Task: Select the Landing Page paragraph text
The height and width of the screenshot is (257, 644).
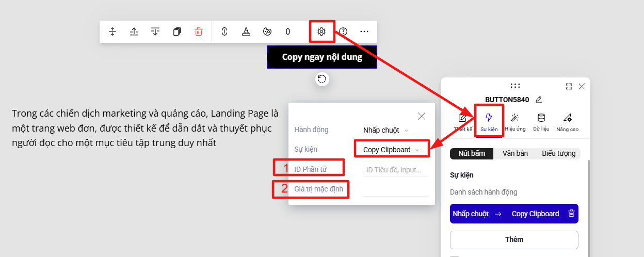Action: point(145,127)
